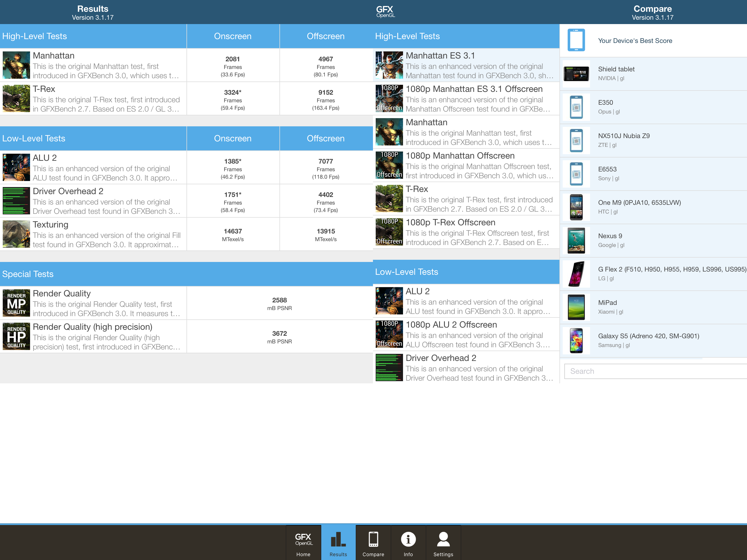Click T-Rex onscreen score 3324 Frames

click(233, 100)
